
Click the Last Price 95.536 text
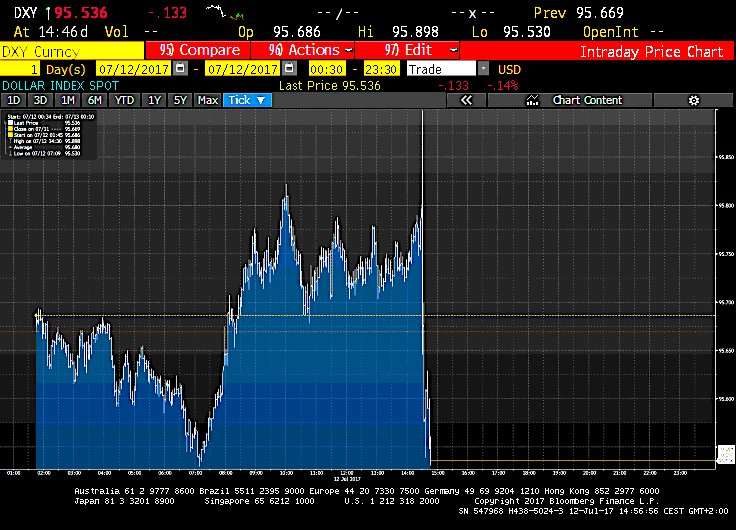330,85
